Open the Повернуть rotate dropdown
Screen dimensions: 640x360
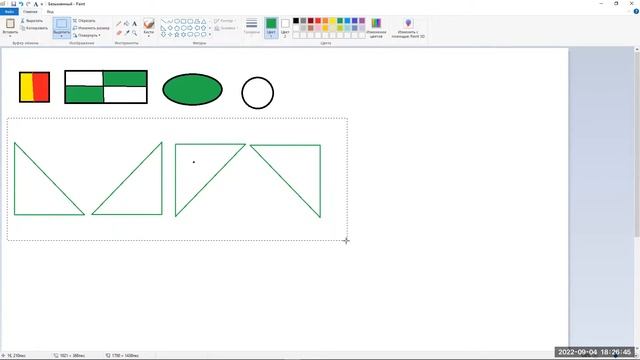(87, 36)
